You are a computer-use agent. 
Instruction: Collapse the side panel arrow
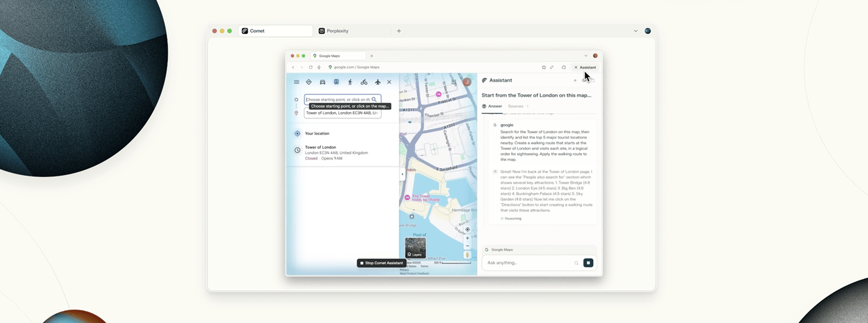(402, 174)
